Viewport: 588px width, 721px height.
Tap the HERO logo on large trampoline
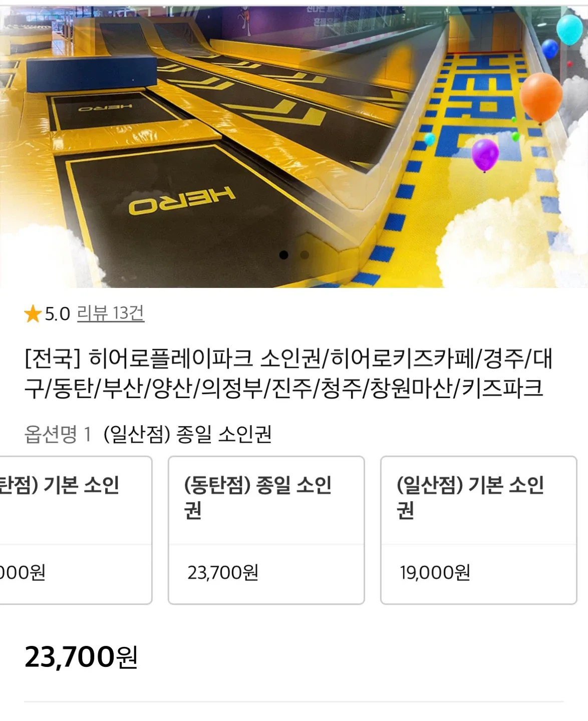pyautogui.click(x=181, y=200)
